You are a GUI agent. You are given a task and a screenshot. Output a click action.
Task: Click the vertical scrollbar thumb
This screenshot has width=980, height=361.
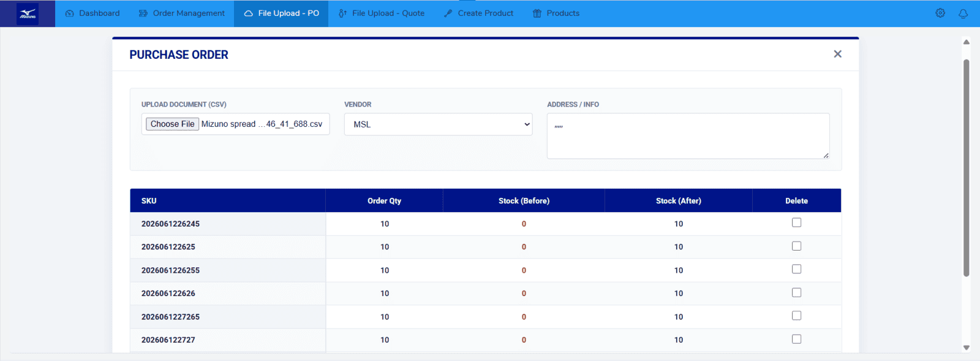pyautogui.click(x=967, y=168)
